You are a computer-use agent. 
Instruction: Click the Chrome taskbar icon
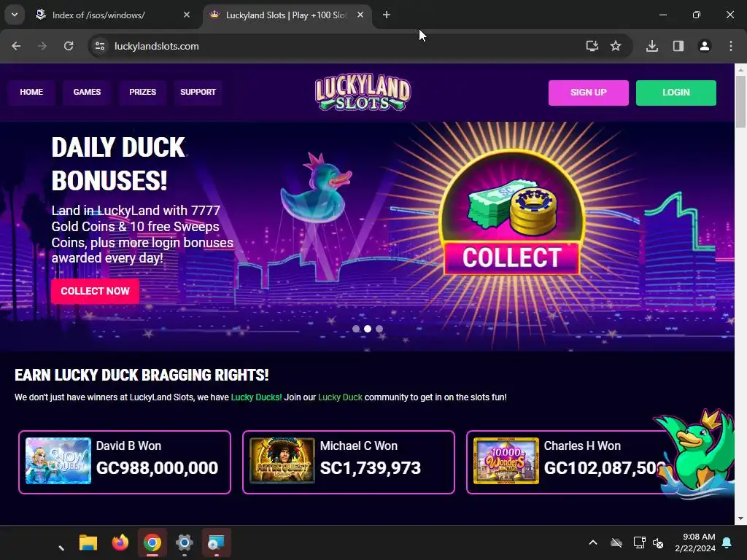[x=152, y=542]
